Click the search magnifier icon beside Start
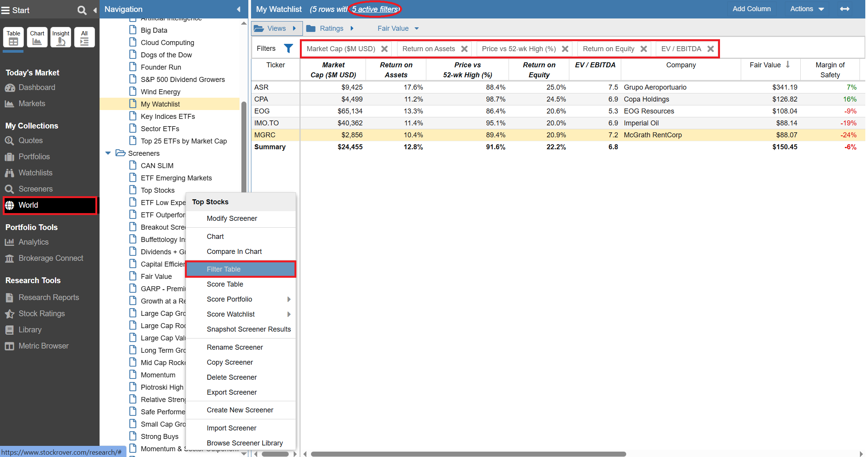Image resolution: width=868 pixels, height=457 pixels. pyautogui.click(x=81, y=10)
